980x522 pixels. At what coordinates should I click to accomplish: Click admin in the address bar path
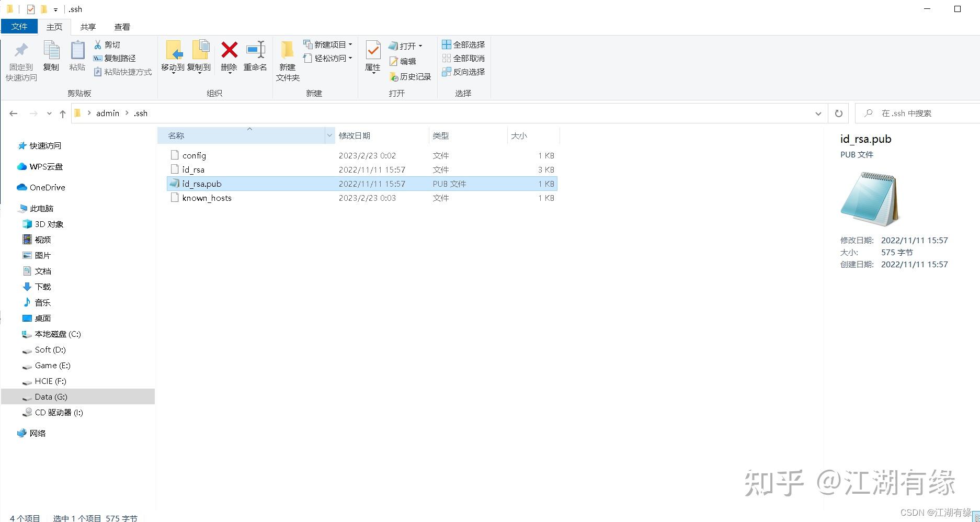[x=108, y=113]
